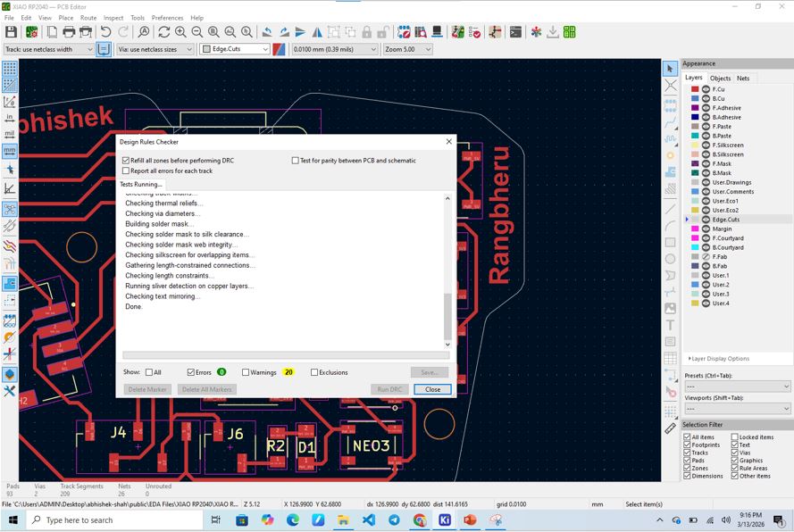This screenshot has width=794, height=532.
Task: Close the Design Rules Checker with Close button
Action: [x=432, y=389]
